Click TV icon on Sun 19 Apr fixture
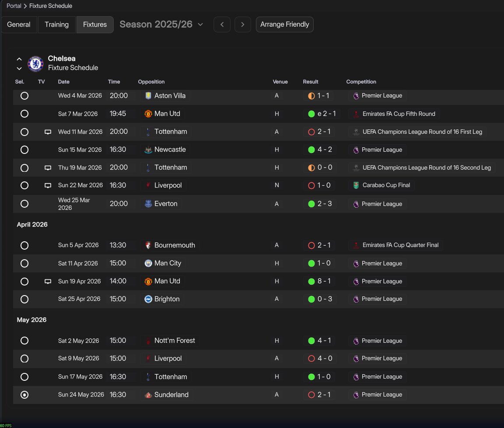 pos(48,282)
